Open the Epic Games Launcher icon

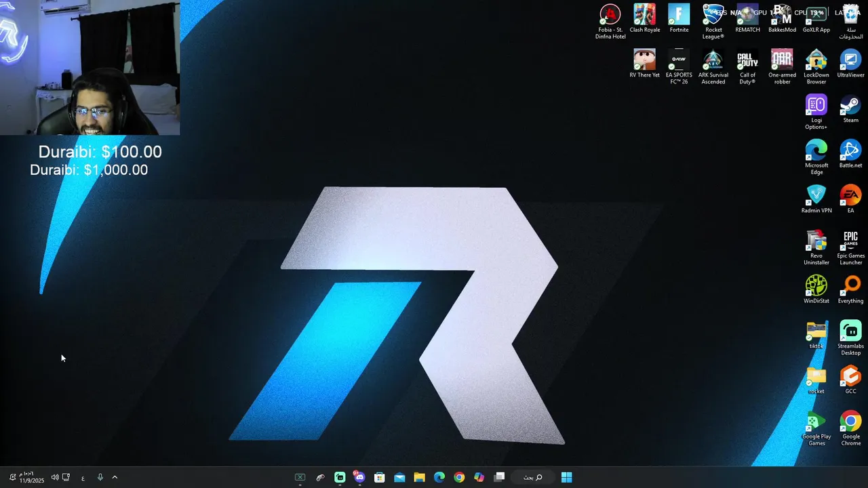[850, 247]
